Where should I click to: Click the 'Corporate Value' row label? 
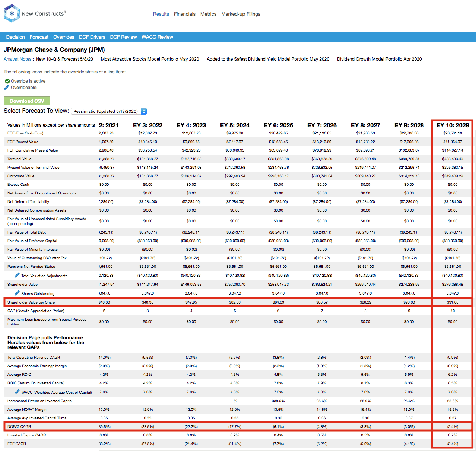tap(21, 176)
